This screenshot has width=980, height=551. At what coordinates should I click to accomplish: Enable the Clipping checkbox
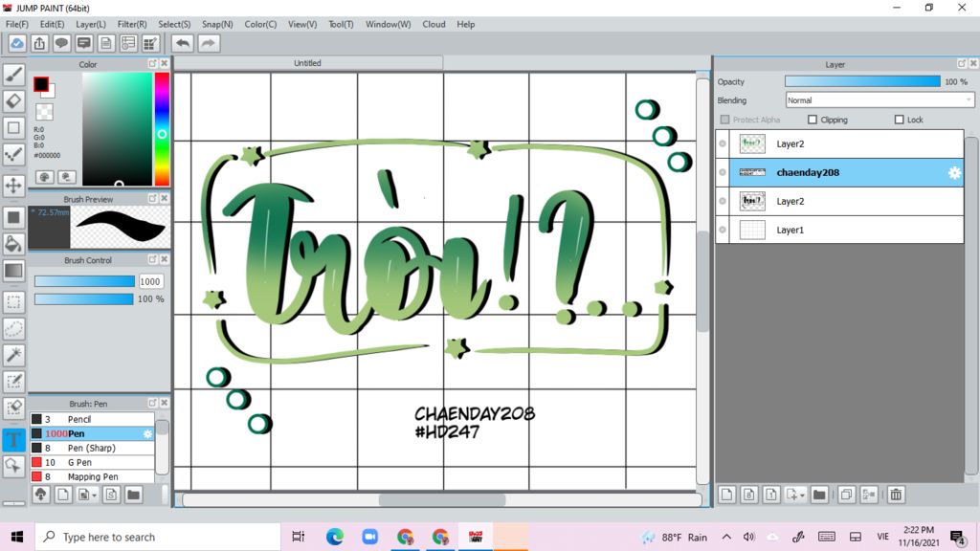pyautogui.click(x=813, y=120)
